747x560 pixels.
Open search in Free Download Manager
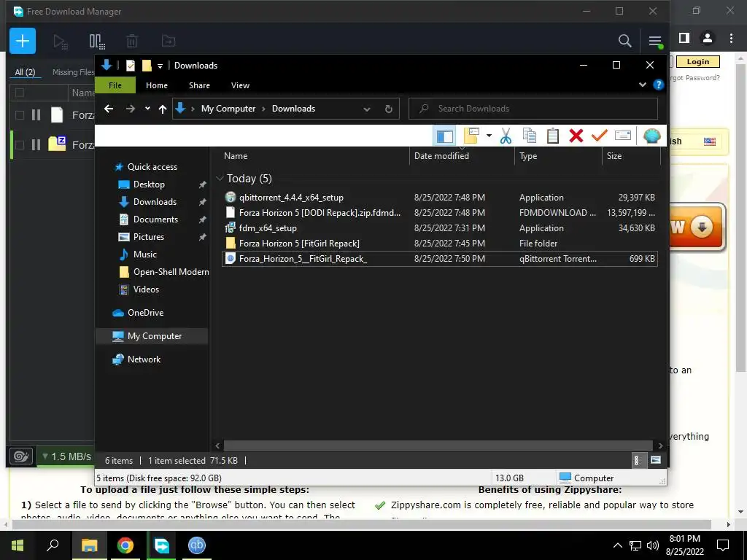tap(624, 41)
